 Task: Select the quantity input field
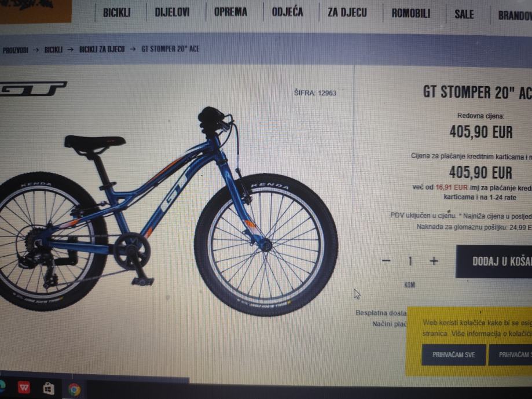tap(410, 261)
